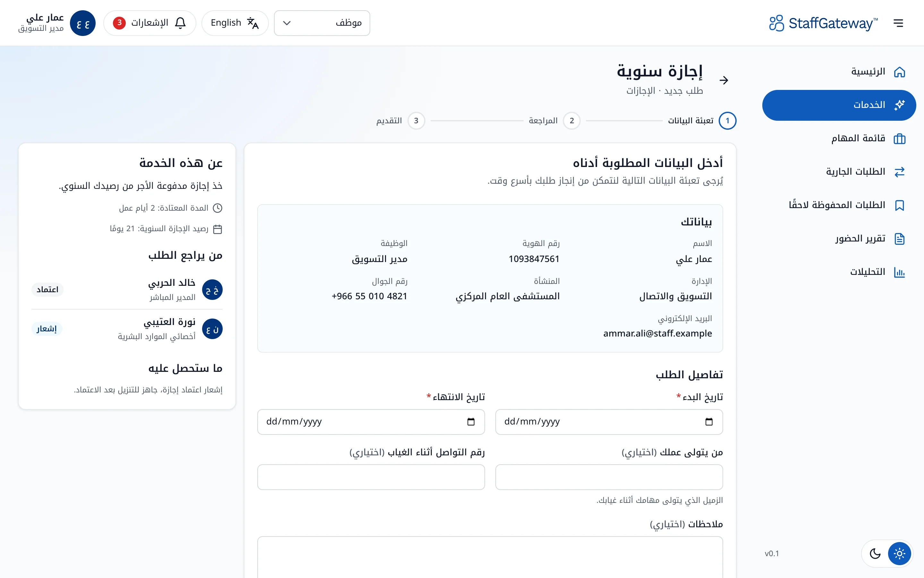
Task: Select step 2 المراجعة
Action: (x=554, y=121)
